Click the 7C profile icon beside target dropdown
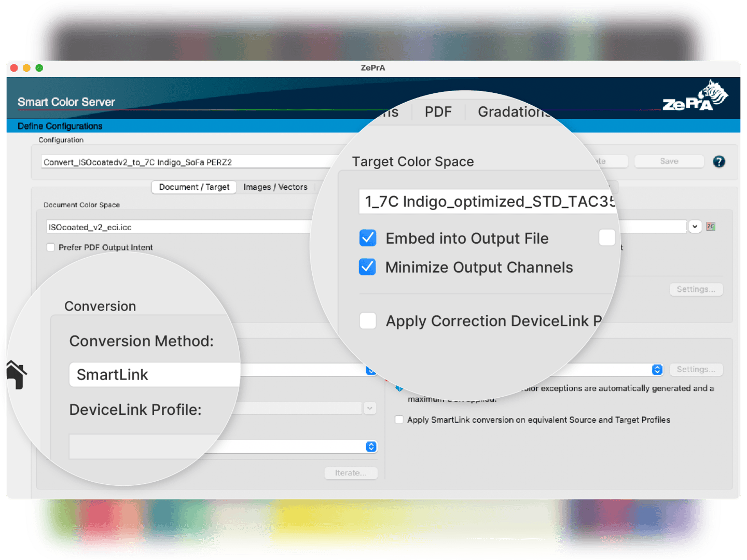The width and height of the screenshot is (747, 560). click(711, 227)
